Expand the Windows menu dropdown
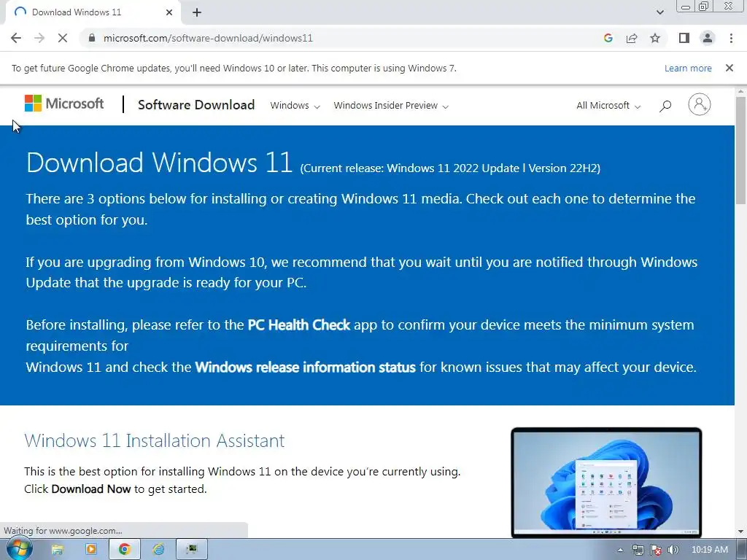747x560 pixels. pos(295,106)
